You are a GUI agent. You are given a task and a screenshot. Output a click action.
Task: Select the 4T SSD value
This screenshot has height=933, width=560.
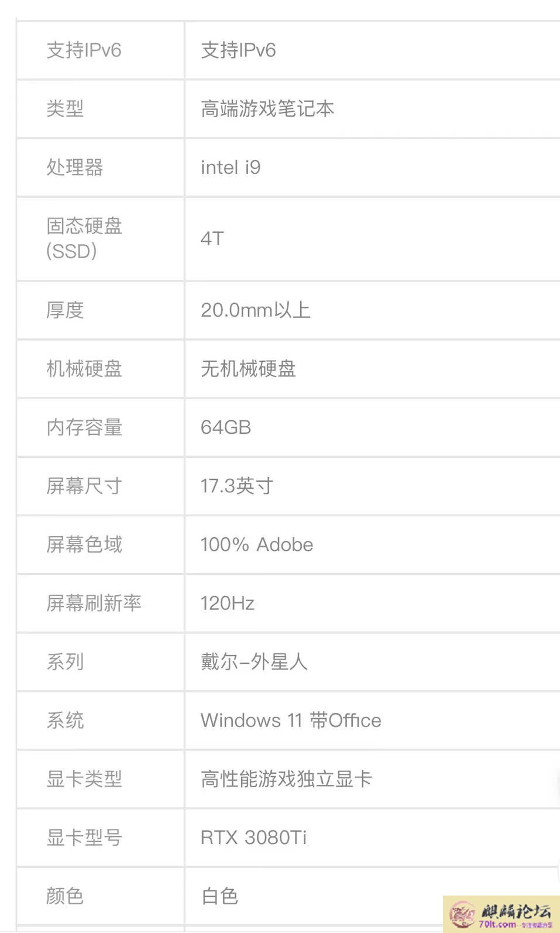tap(212, 239)
